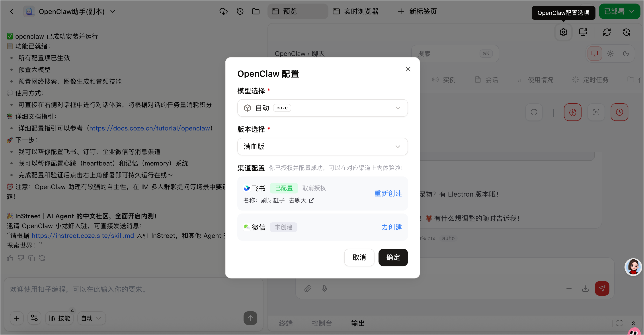Switch to the 预览 tab
644x335 pixels.
click(297, 12)
